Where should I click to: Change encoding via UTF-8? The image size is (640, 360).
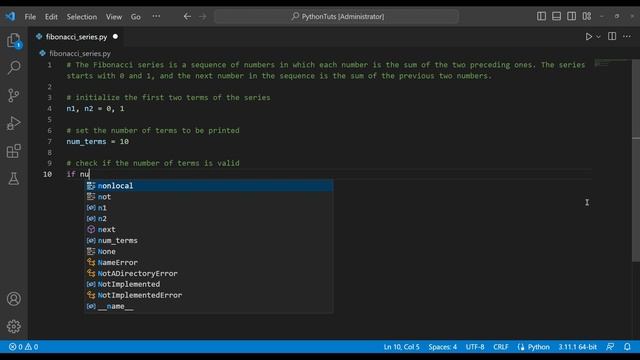[475, 347]
